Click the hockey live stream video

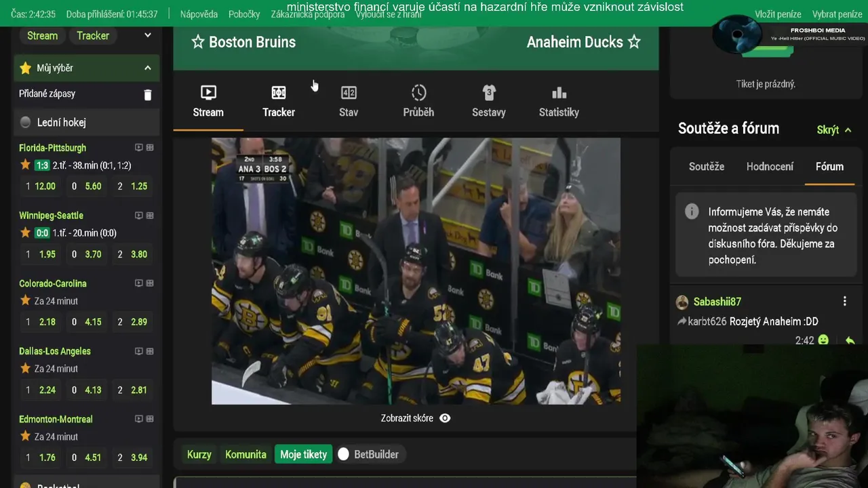pyautogui.click(x=416, y=271)
